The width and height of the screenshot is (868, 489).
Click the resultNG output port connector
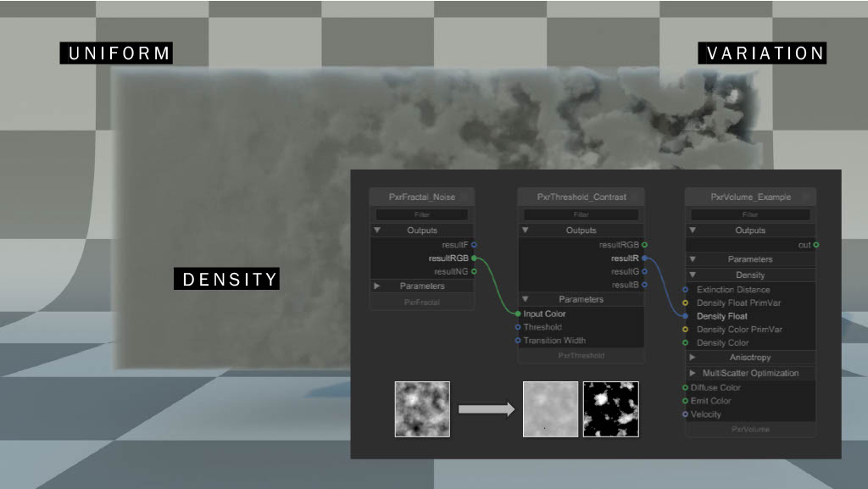tap(474, 272)
